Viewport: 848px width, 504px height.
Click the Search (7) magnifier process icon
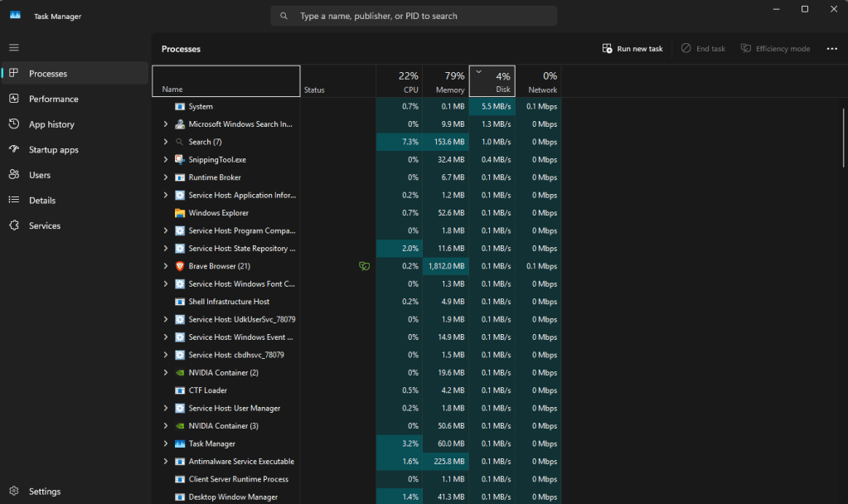180,142
